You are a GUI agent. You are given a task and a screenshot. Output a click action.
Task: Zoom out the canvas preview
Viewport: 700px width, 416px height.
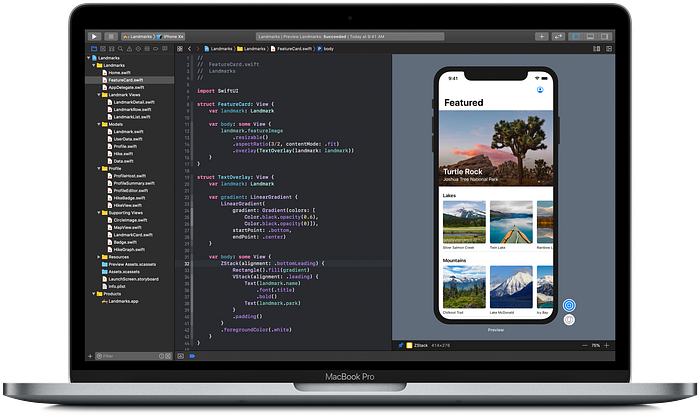click(x=585, y=345)
